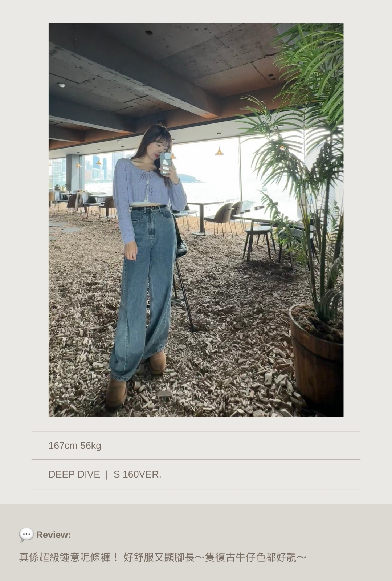Select the Chinese review comment text

coord(163,557)
